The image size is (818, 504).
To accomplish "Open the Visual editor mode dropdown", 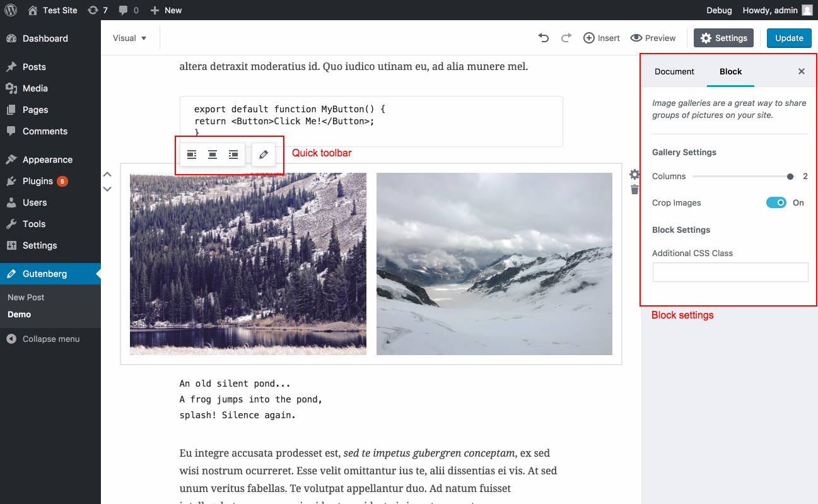I will (x=129, y=38).
